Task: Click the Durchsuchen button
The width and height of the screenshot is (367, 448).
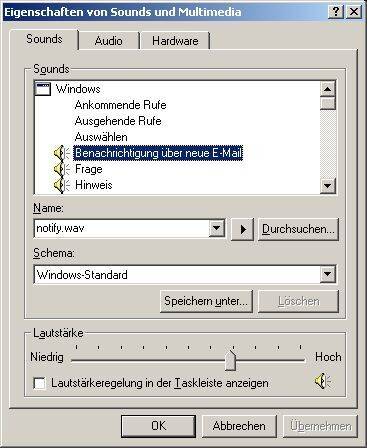Action: (298, 229)
